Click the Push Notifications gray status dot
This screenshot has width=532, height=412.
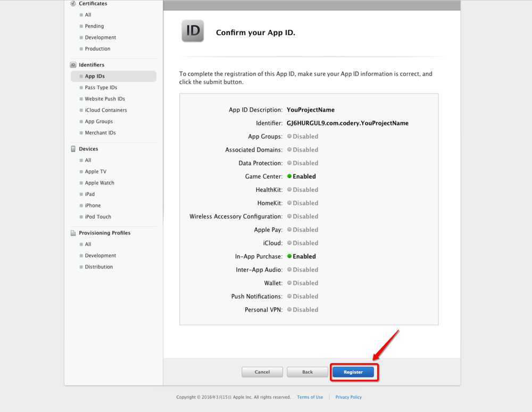coord(289,296)
